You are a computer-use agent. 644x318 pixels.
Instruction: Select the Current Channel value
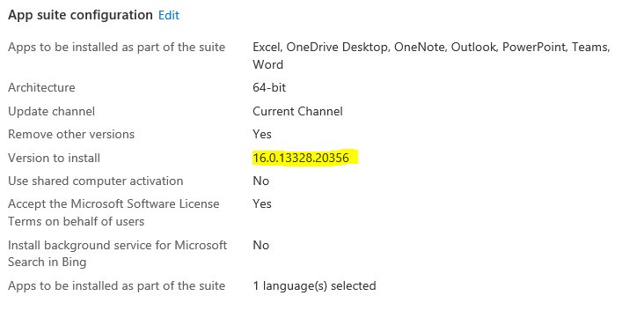click(297, 112)
